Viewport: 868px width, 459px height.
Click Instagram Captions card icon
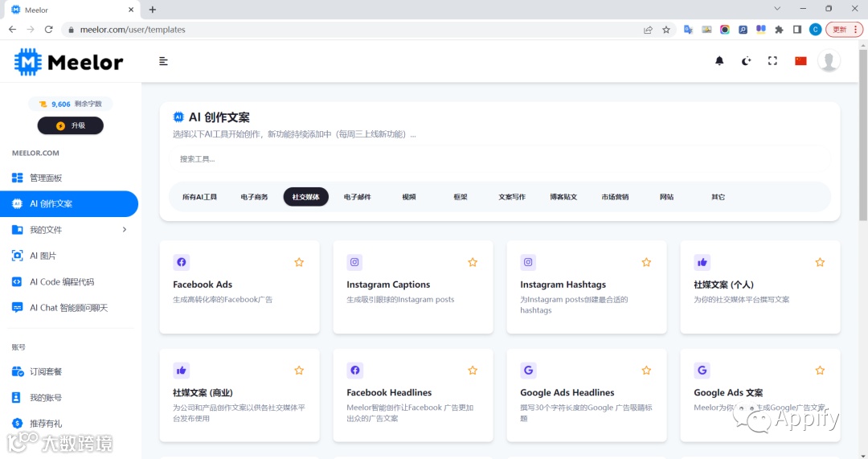pyautogui.click(x=354, y=262)
